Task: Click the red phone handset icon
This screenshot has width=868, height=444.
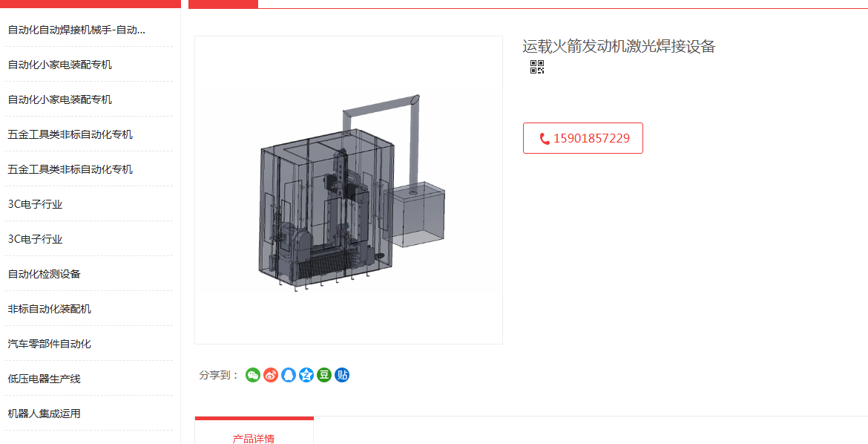Action: (x=545, y=139)
